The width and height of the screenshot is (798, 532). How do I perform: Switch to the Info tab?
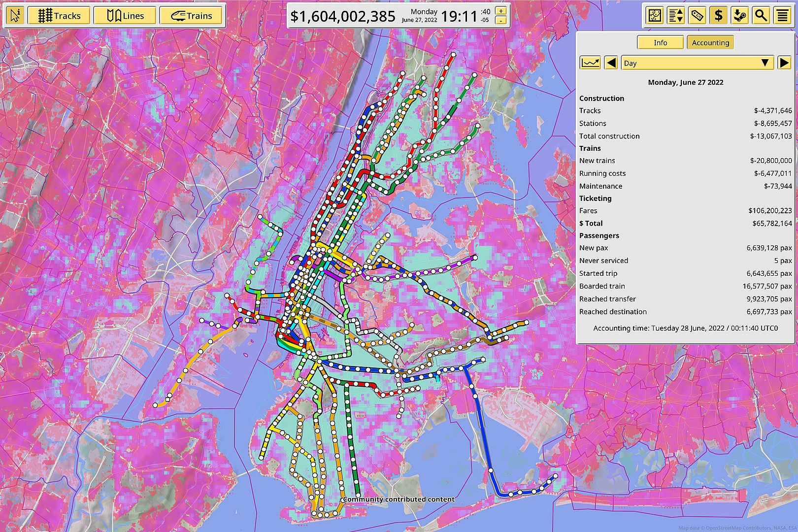click(660, 42)
